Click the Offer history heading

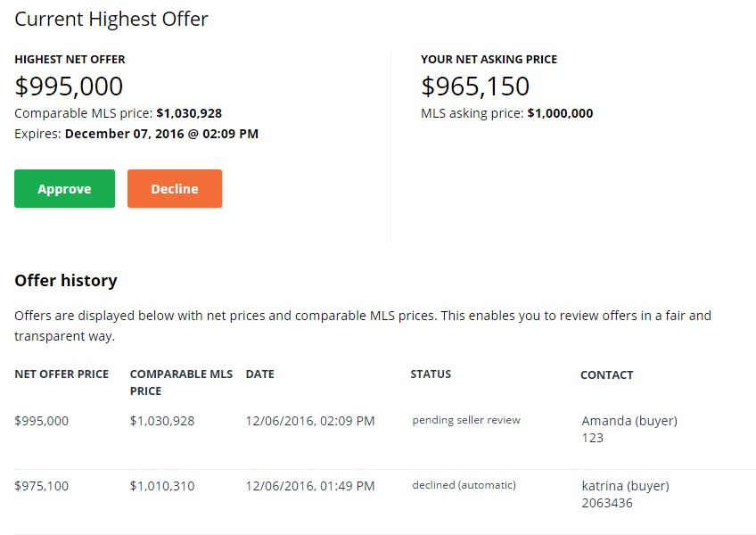(x=66, y=281)
